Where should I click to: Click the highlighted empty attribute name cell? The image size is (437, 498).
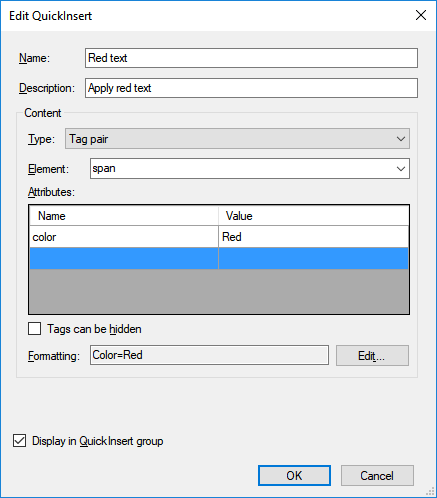click(124, 258)
